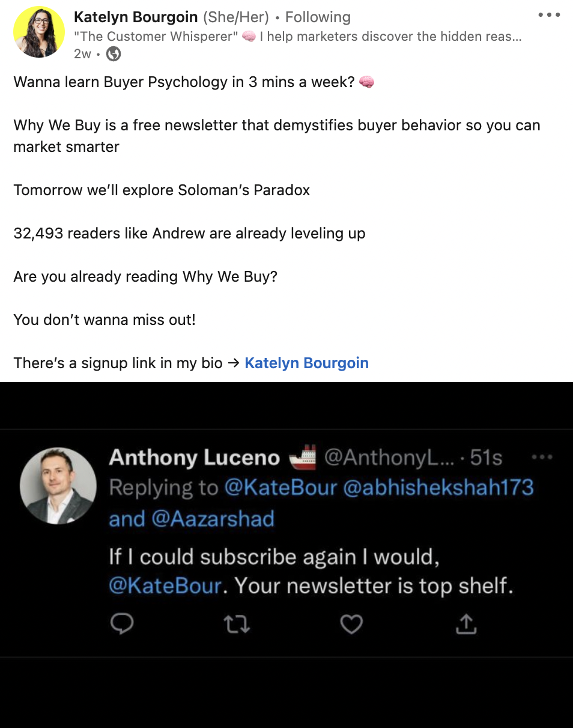This screenshot has height=728, width=573.
Task: Click the Anthony Luceno display name
Action: click(195, 458)
